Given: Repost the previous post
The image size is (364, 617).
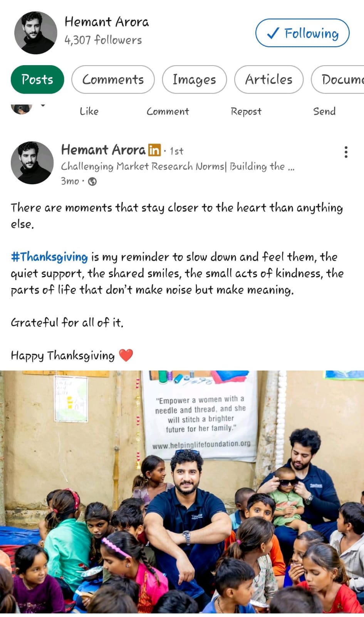Looking at the screenshot, I should click(x=246, y=111).
